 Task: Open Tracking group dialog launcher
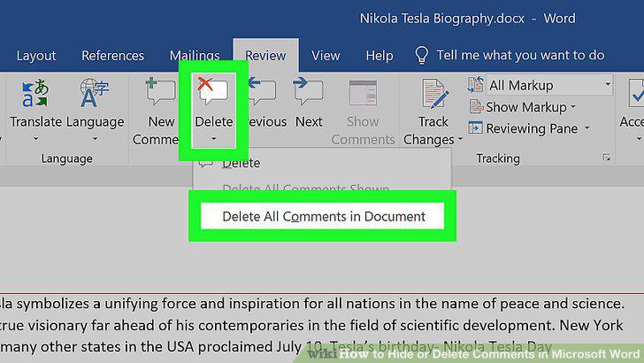[606, 158]
